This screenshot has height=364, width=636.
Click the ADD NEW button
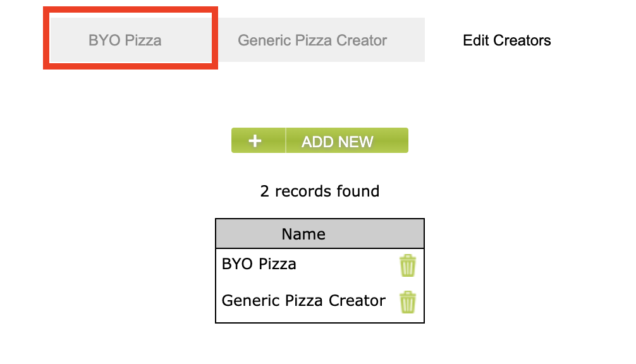tap(319, 140)
